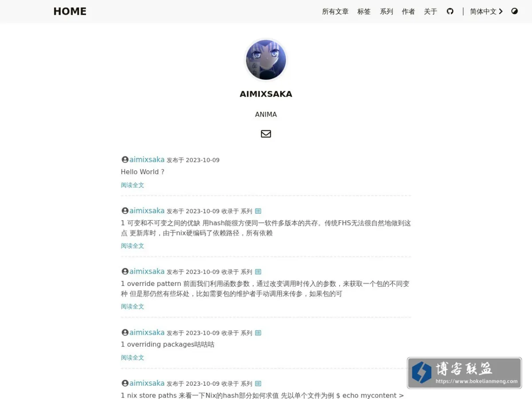Click 阅读全文 under Hello World post
The width and height of the screenshot is (532, 399).
pos(133,185)
